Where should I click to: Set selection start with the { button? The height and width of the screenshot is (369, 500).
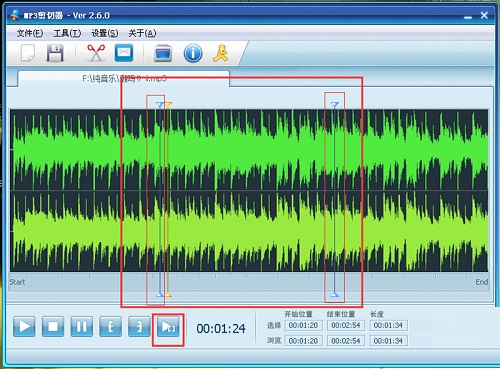tap(110, 326)
